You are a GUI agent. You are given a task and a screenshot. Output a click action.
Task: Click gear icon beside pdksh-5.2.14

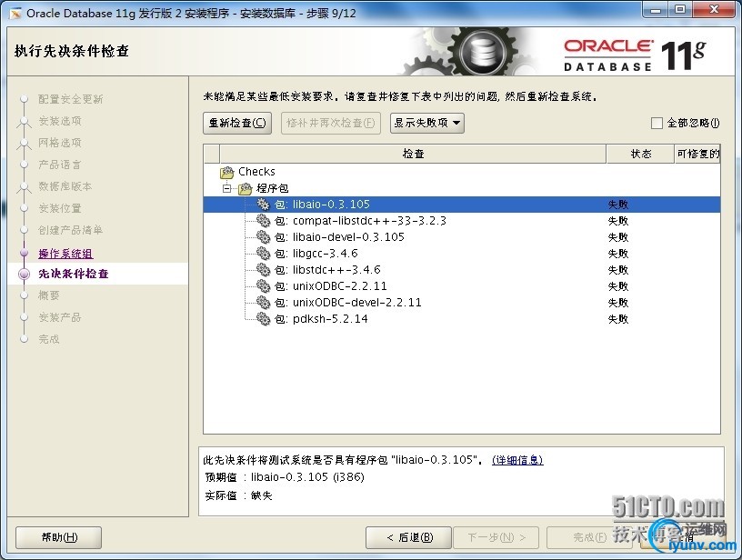(x=263, y=319)
